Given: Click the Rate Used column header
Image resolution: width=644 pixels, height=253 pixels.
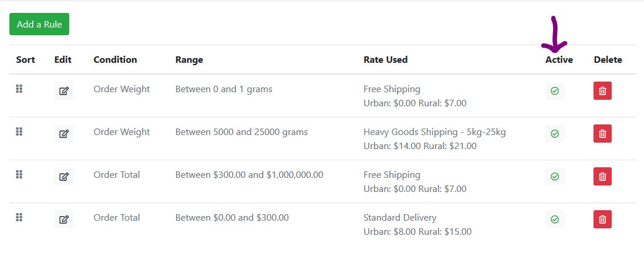Looking at the screenshot, I should pos(385,59).
